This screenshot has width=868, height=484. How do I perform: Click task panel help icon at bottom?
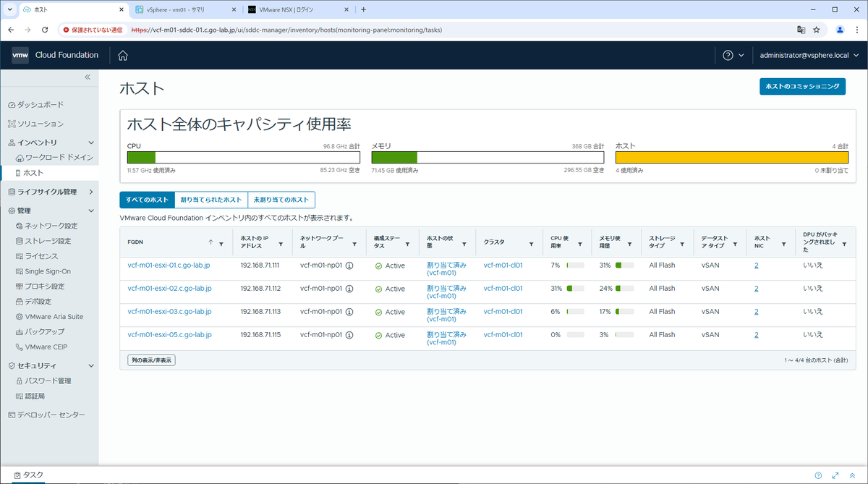(x=818, y=475)
